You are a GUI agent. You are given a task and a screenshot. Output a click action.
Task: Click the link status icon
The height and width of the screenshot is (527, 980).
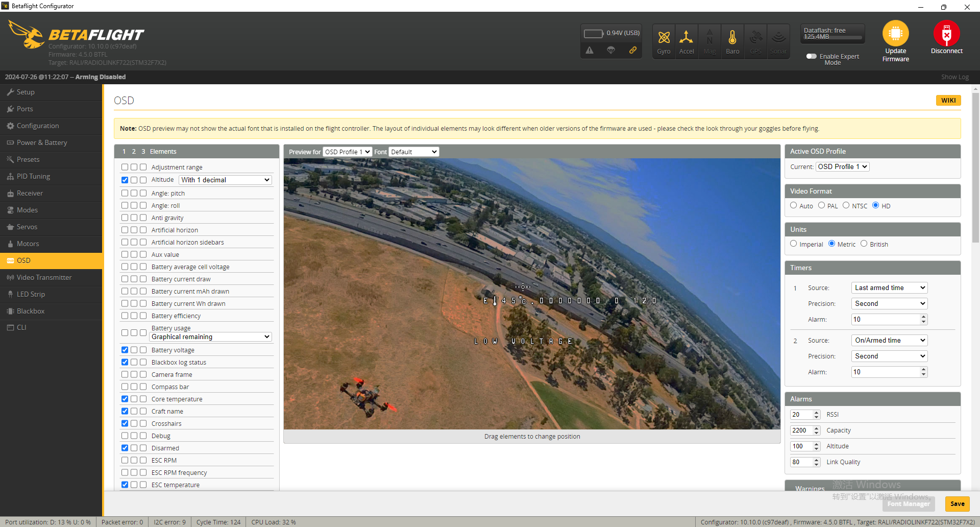632,50
